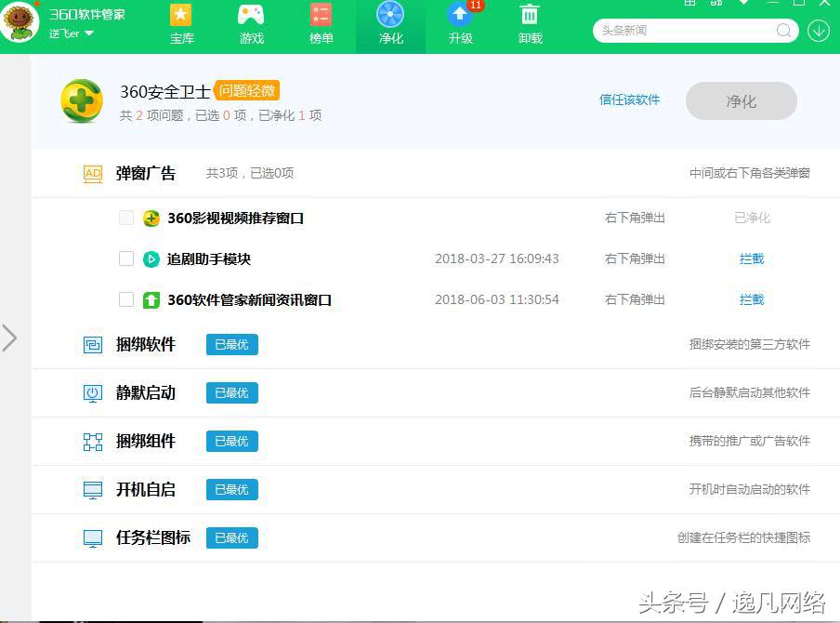This screenshot has width=840, height=623.
Task: Click the 问题轻微 status tag
Action: click(247, 90)
